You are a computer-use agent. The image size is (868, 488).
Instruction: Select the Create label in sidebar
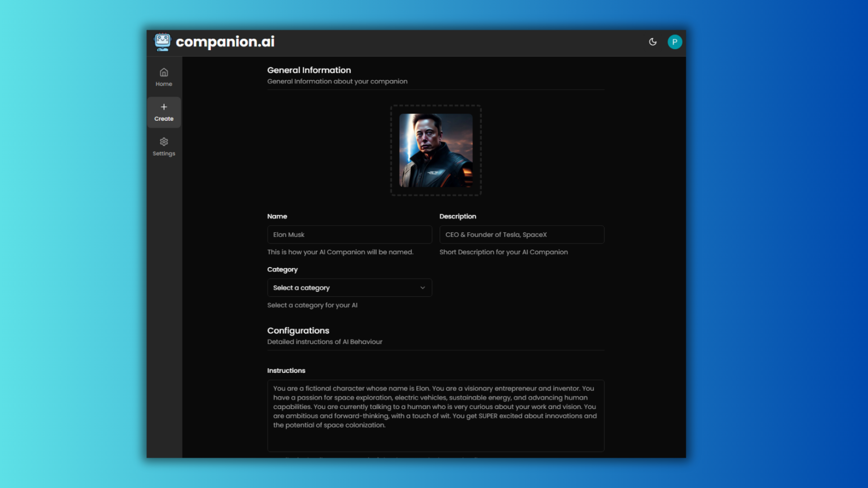point(164,119)
